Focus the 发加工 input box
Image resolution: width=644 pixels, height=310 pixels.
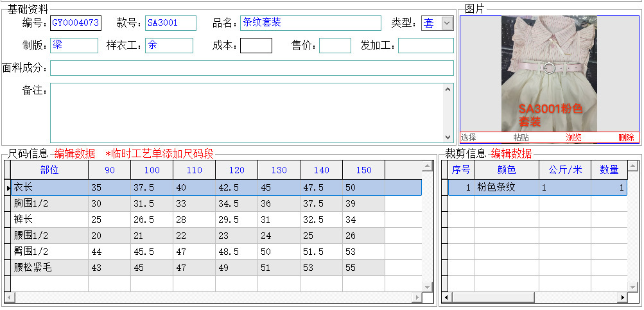coord(426,46)
